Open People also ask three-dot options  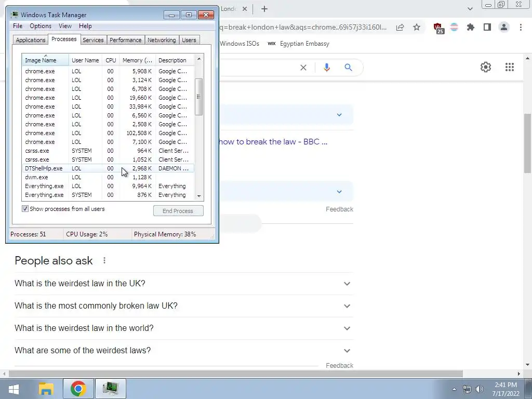[x=104, y=261]
